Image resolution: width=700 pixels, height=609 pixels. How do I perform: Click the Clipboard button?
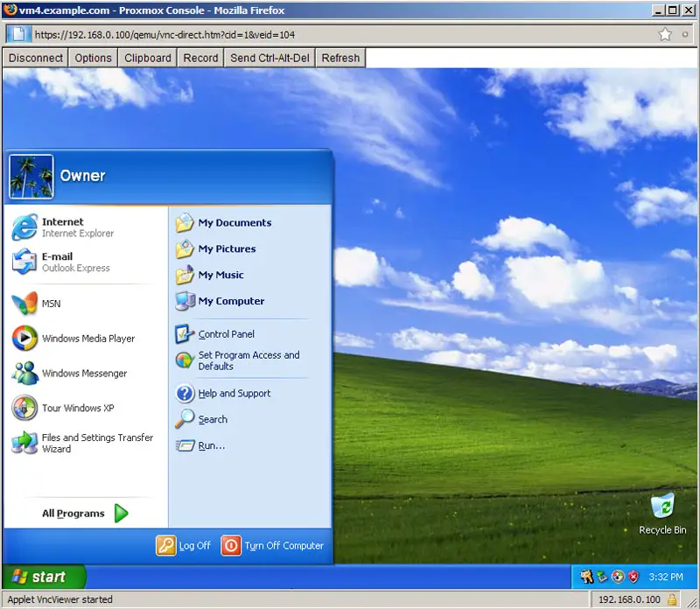148,58
